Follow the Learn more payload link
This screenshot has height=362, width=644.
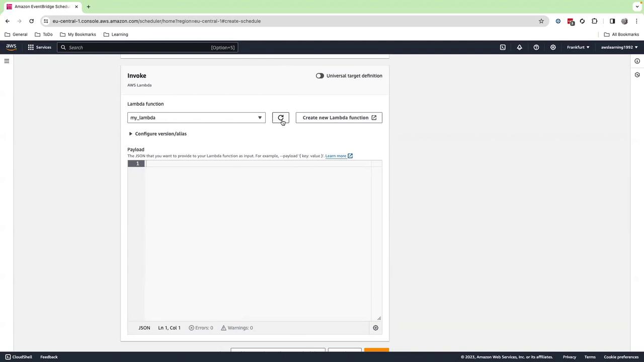[336, 156]
